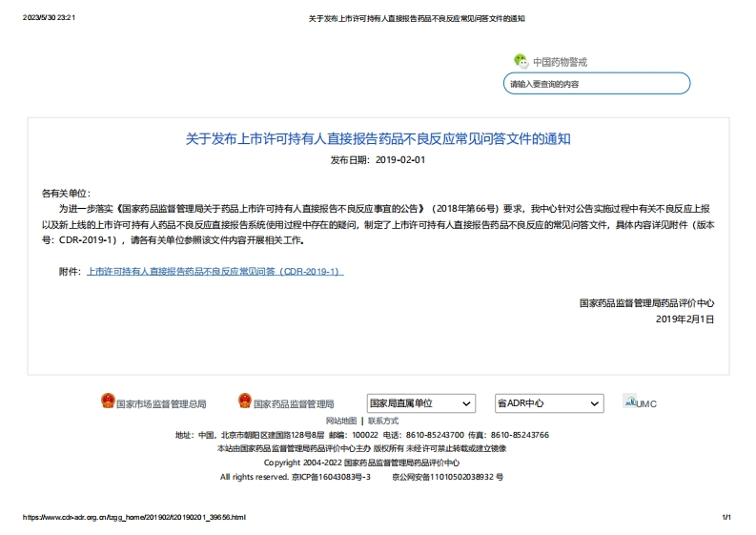This screenshot has height=535, width=756.
Task: Expand the 省ADR中心 dropdown
Action: pyautogui.click(x=549, y=403)
